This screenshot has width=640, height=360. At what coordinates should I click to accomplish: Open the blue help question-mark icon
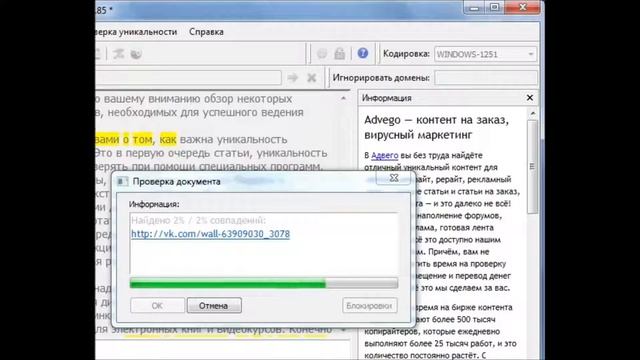362,53
